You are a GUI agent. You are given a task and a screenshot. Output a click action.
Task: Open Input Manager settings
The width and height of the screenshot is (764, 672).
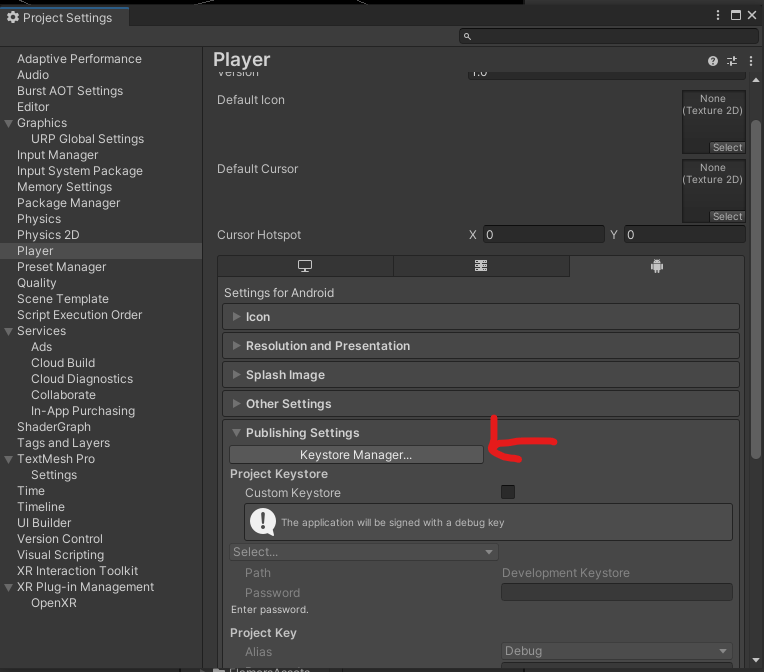click(57, 155)
